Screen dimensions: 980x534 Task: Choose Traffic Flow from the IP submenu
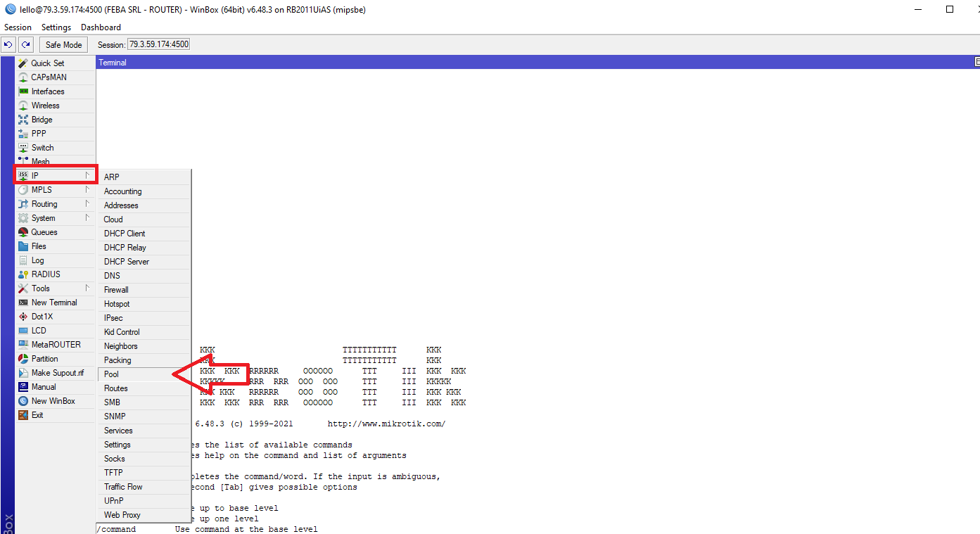point(144,487)
